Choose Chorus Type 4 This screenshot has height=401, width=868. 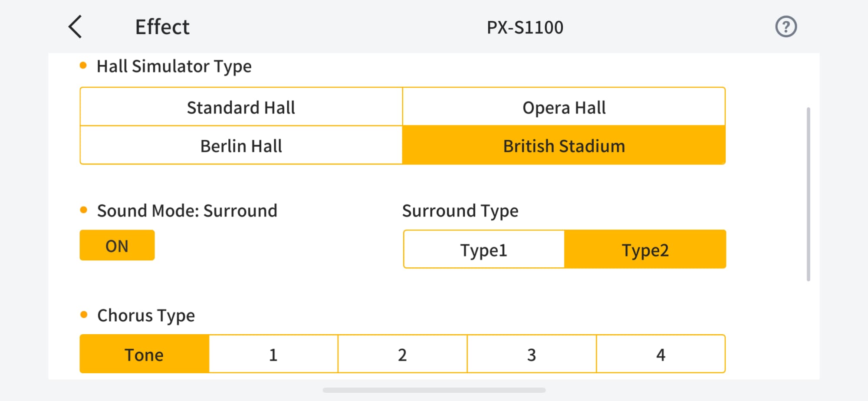[x=661, y=354]
